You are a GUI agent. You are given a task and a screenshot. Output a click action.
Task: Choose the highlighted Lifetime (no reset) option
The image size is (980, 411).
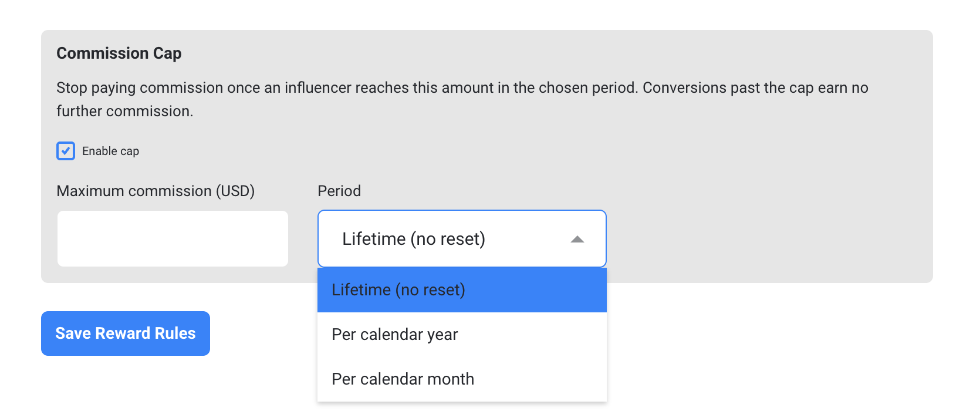click(462, 290)
